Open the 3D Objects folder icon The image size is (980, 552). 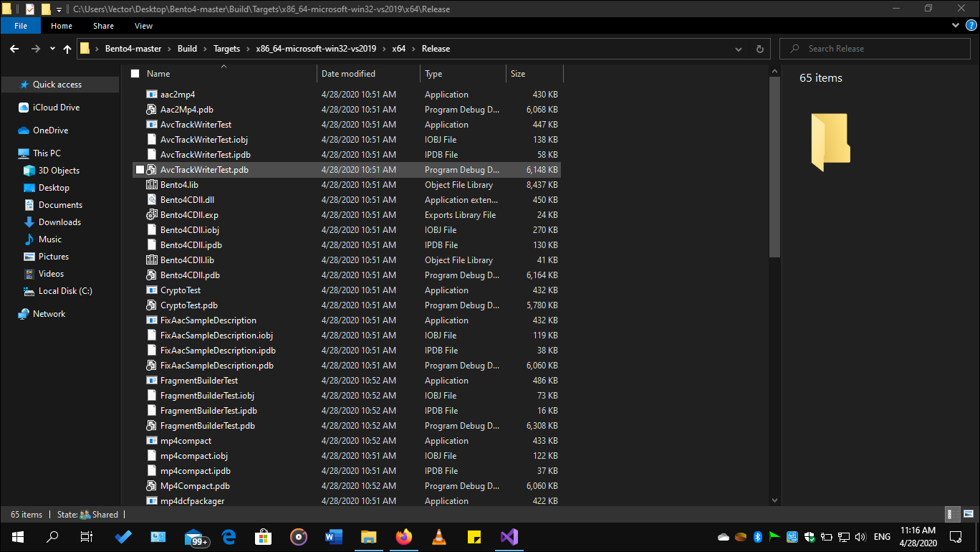(x=29, y=171)
